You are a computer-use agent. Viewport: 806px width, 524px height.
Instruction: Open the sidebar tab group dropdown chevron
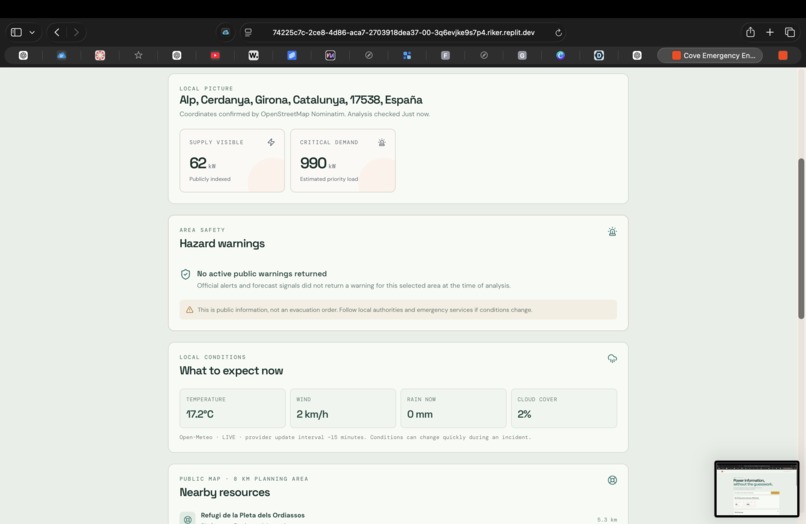(32, 32)
